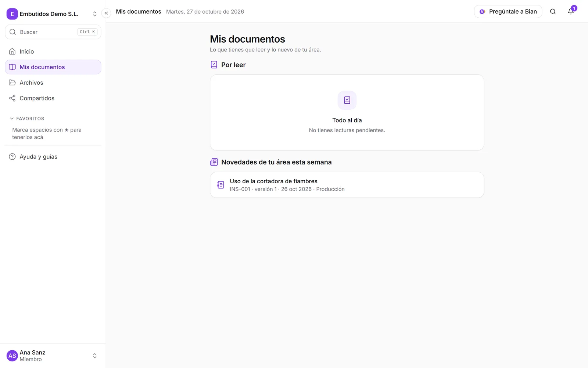Click the Miembro role label

click(31, 359)
